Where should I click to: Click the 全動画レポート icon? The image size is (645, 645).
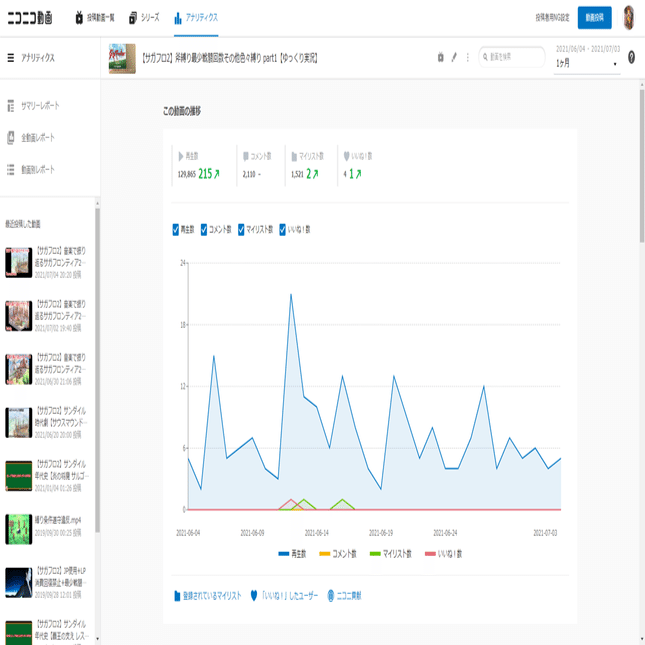pos(11,137)
